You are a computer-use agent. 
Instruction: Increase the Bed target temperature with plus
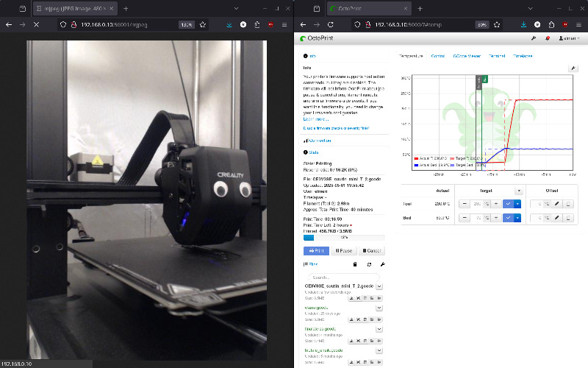point(496,219)
